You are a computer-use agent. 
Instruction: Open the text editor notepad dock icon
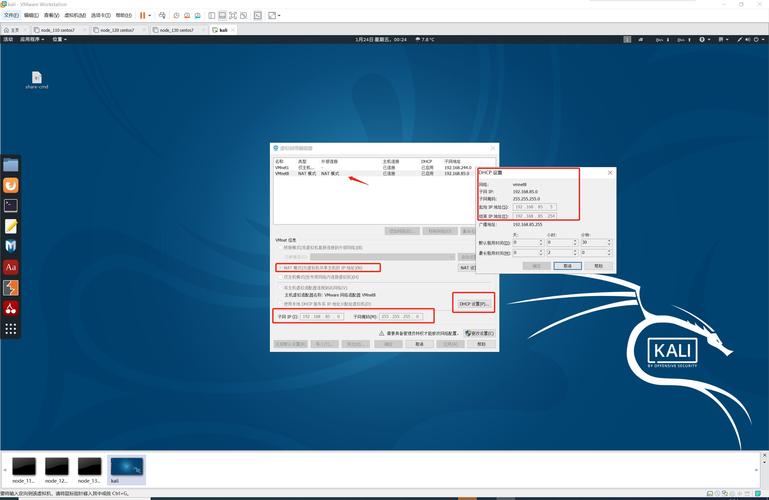point(11,226)
